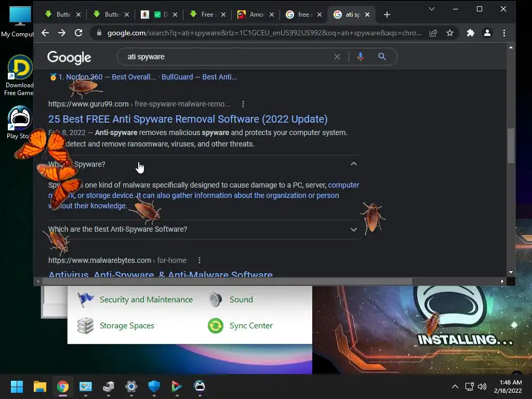Screen dimensions: 532x399
Task: Open Windows Security shield in taskbar
Action: pos(154,387)
